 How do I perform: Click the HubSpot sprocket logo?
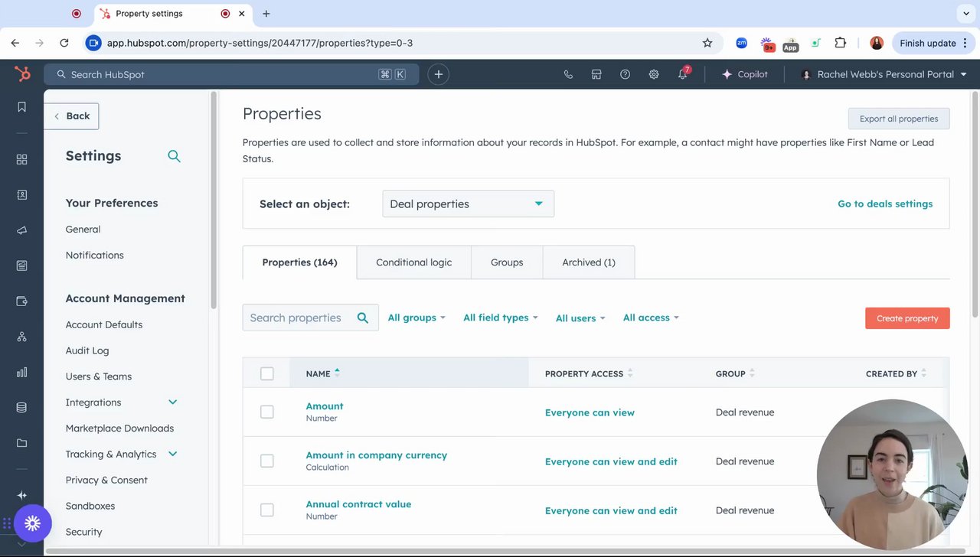coord(22,74)
